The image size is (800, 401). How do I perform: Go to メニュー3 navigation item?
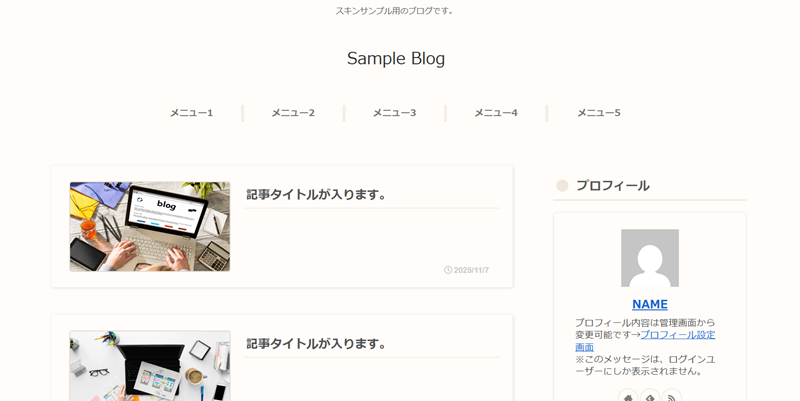[x=394, y=113]
